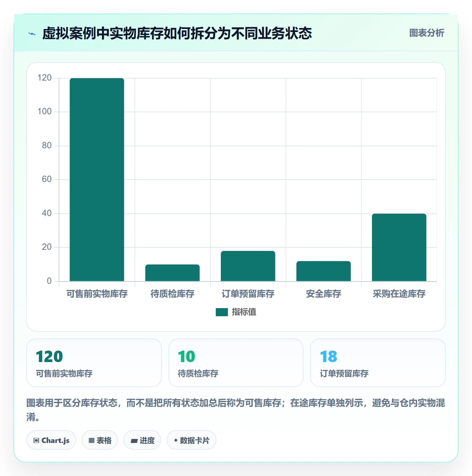Image resolution: width=472 pixels, height=476 pixels.
Task: Click the x-axis label 可售前实物库存
Action: click(97, 294)
